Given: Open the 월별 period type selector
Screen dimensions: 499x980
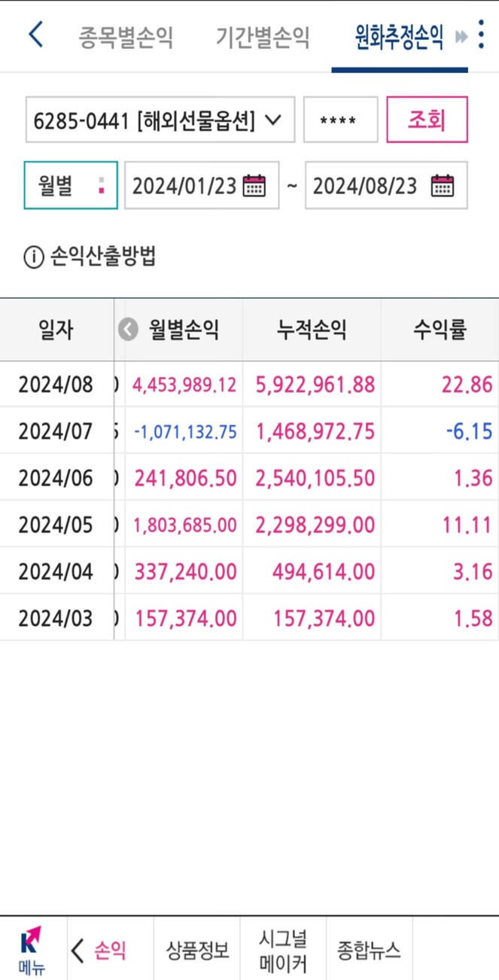Looking at the screenshot, I should coord(71,185).
